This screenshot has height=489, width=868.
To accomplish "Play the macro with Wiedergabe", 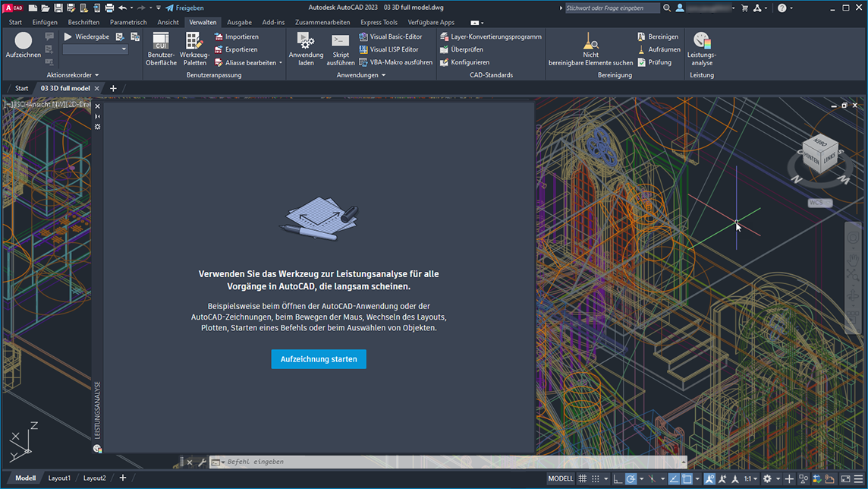I will click(x=86, y=36).
